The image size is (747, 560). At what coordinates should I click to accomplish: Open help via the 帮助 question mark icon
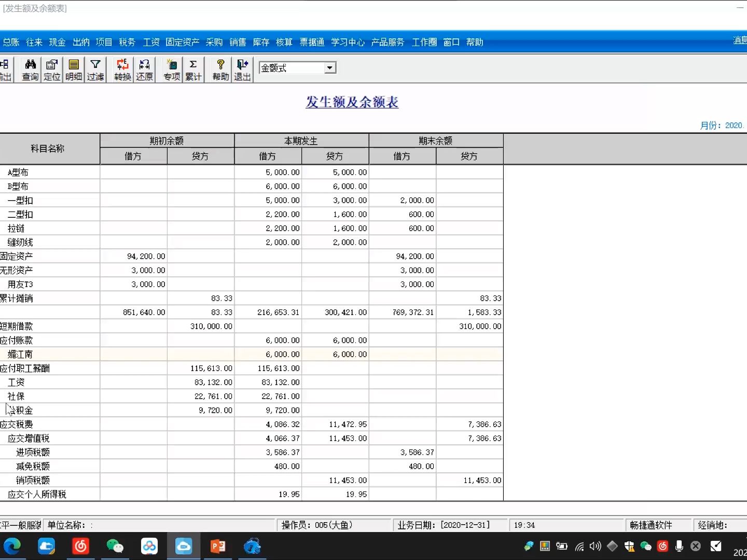point(218,69)
